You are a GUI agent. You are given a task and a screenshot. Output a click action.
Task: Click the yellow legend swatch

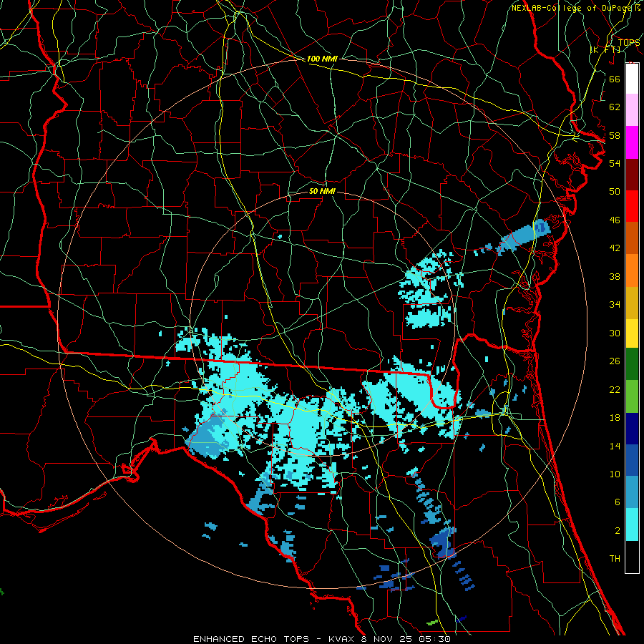[x=632, y=333]
